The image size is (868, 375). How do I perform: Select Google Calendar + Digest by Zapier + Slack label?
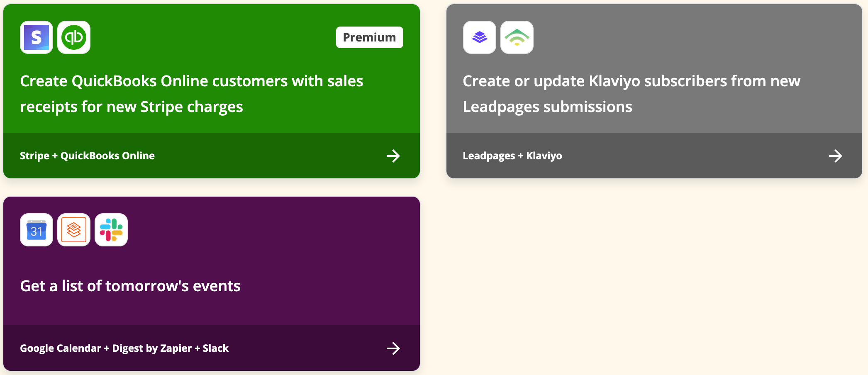tap(124, 348)
